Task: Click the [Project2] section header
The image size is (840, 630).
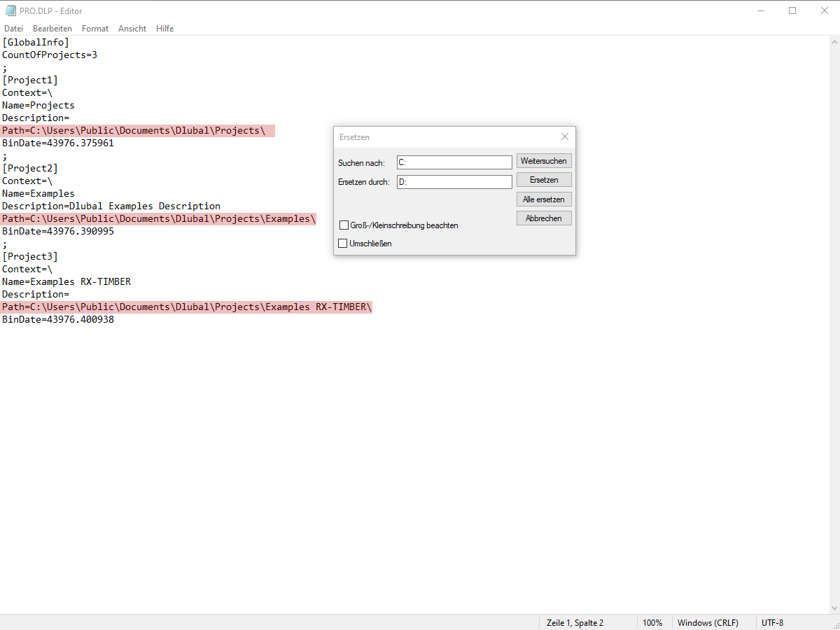Action: [x=30, y=168]
